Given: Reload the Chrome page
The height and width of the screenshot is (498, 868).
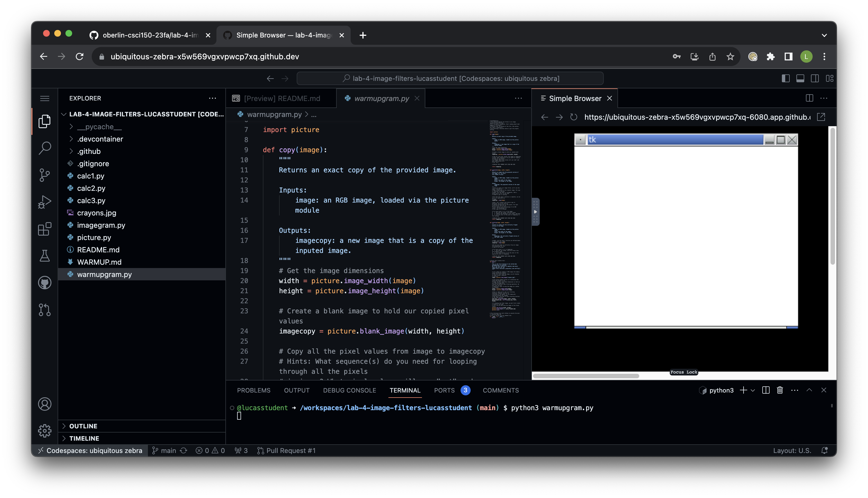Looking at the screenshot, I should click(79, 57).
